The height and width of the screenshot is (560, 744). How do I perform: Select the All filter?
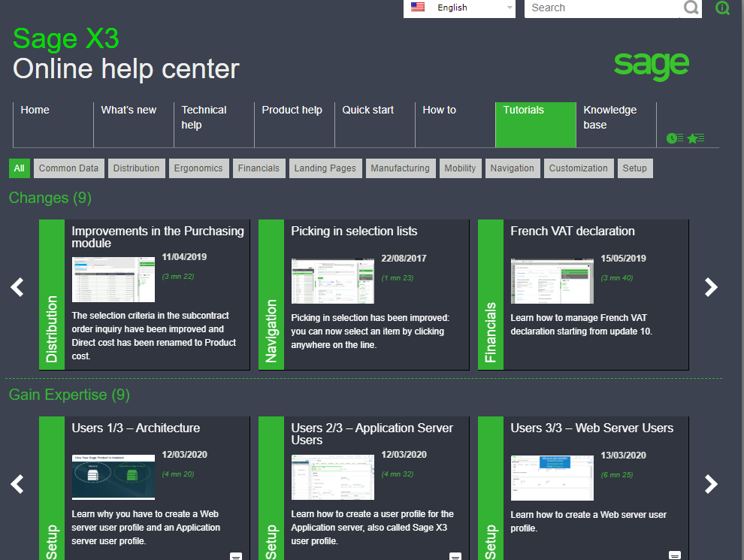pyautogui.click(x=19, y=168)
